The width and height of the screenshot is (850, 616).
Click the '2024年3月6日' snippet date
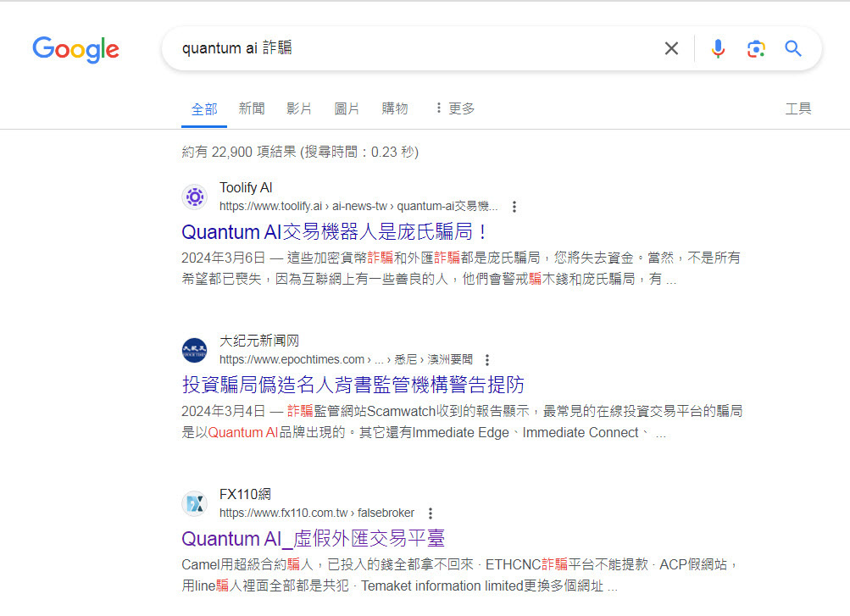click(224, 258)
